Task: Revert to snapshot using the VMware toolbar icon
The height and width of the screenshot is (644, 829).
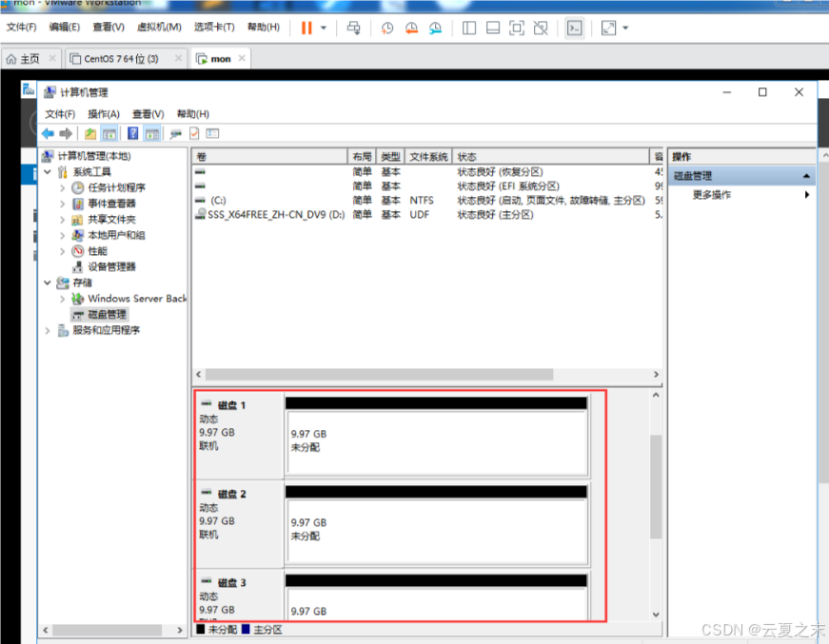Action: pos(411,28)
